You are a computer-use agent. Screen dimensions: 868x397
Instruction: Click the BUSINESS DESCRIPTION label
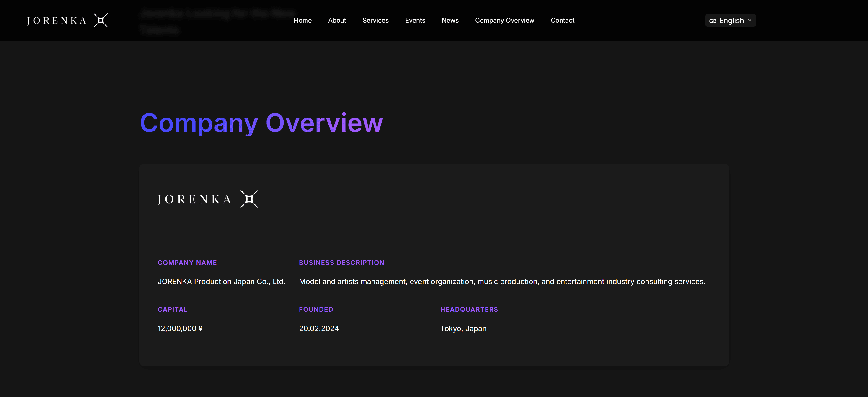341,263
